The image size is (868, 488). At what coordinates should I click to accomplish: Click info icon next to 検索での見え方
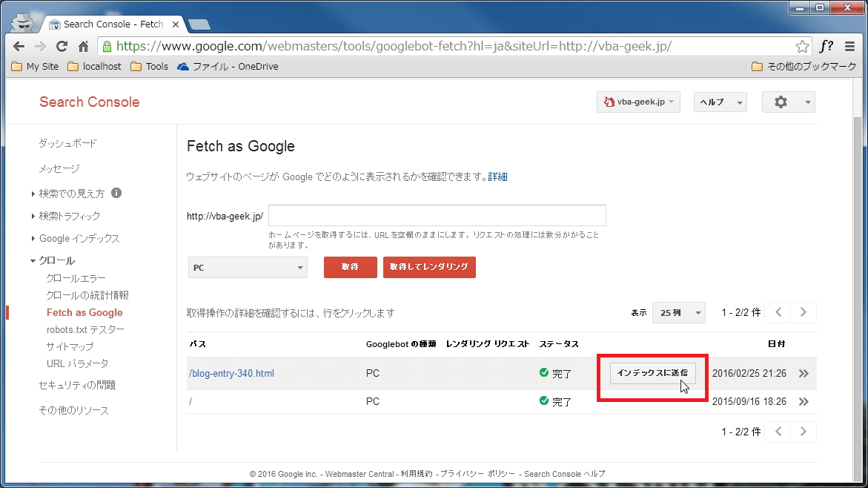(x=116, y=194)
